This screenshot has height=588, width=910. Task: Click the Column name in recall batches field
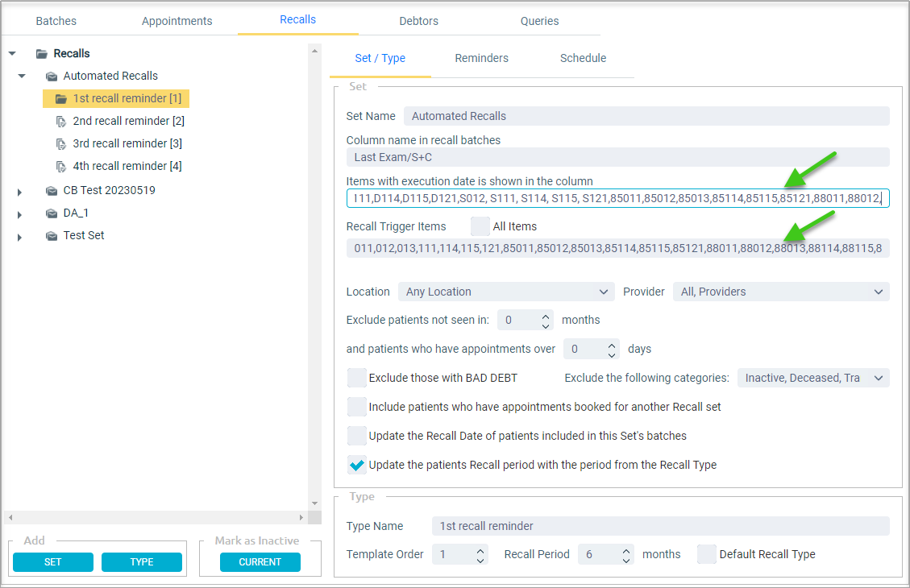[x=617, y=157]
